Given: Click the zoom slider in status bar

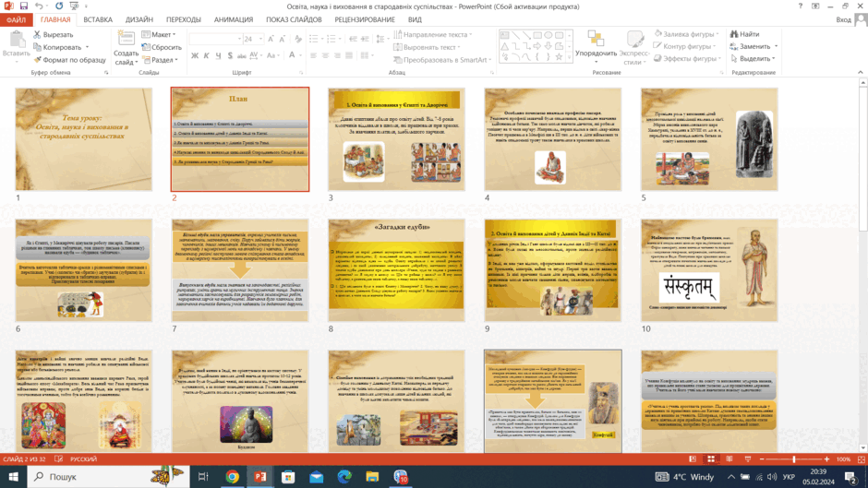Looking at the screenshot, I should (794, 459).
